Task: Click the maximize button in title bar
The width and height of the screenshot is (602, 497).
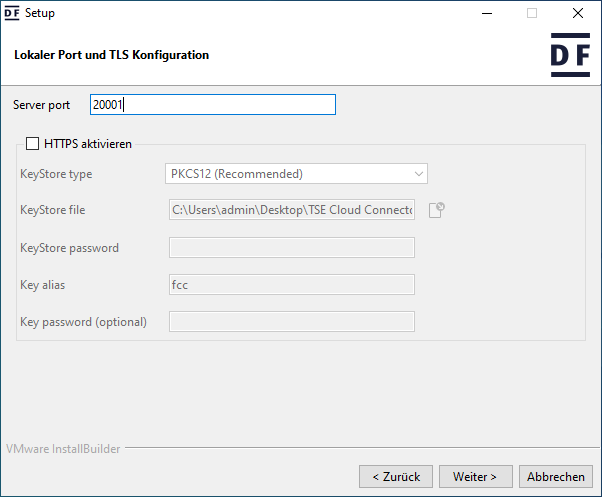Action: click(532, 14)
